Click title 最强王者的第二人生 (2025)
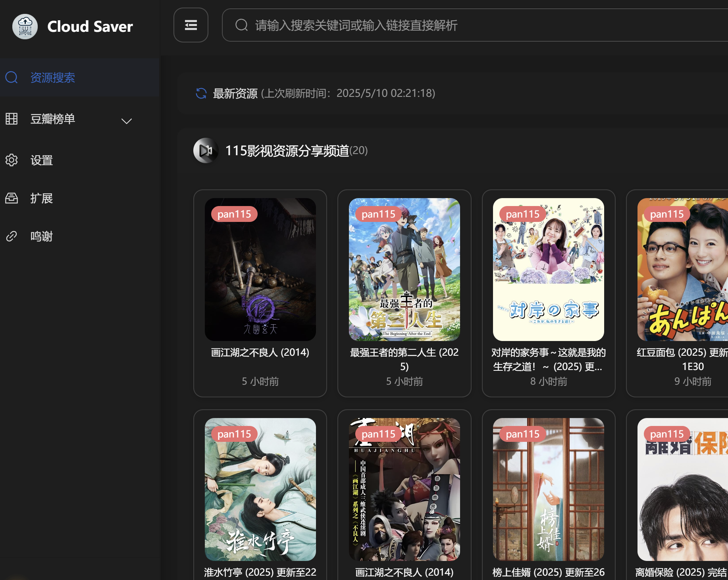This screenshot has height=580, width=728. point(404,359)
